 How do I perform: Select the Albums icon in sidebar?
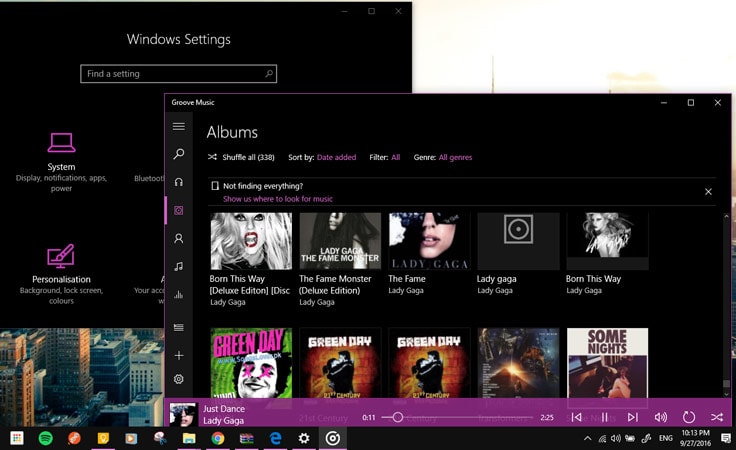coord(178,210)
